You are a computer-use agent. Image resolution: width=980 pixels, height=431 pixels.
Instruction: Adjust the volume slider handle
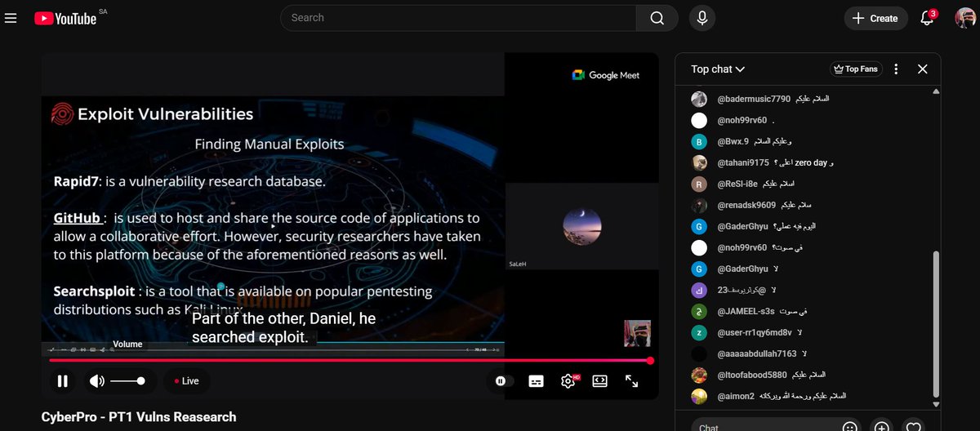click(141, 380)
